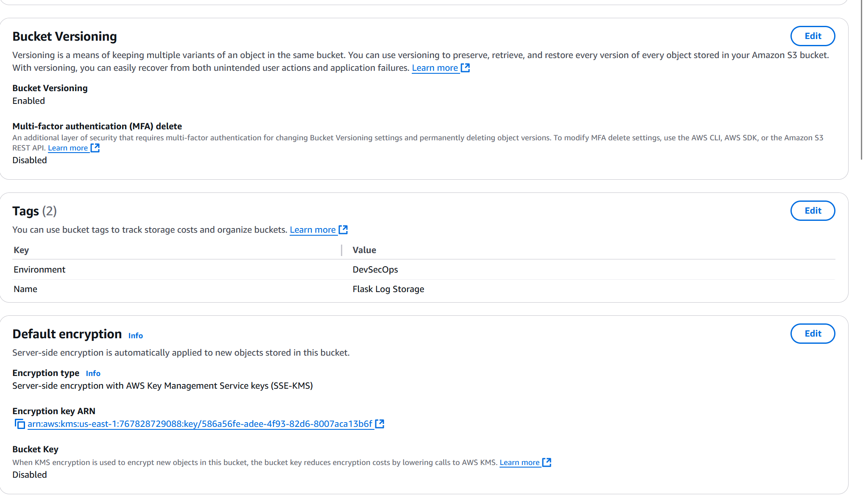Click Edit button in Tags section
The height and width of the screenshot is (504, 863).
click(x=812, y=211)
